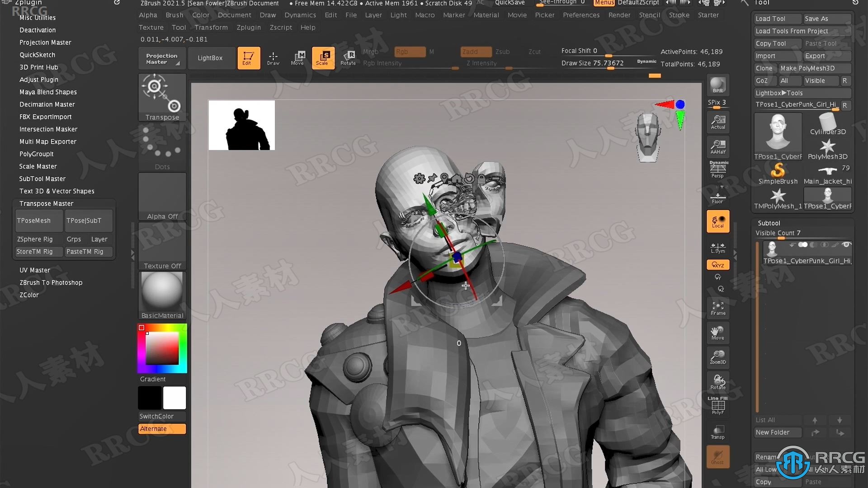The image size is (868, 488).
Task: Select the Cylinder3D tool
Action: [x=828, y=124]
